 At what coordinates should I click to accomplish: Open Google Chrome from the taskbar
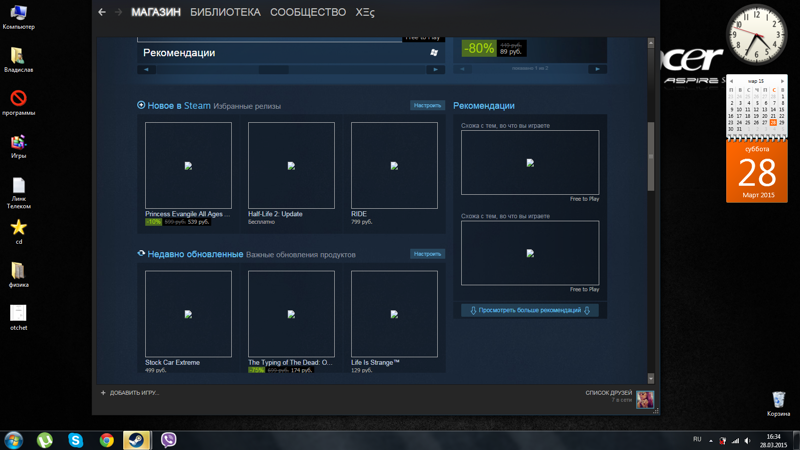tap(107, 440)
